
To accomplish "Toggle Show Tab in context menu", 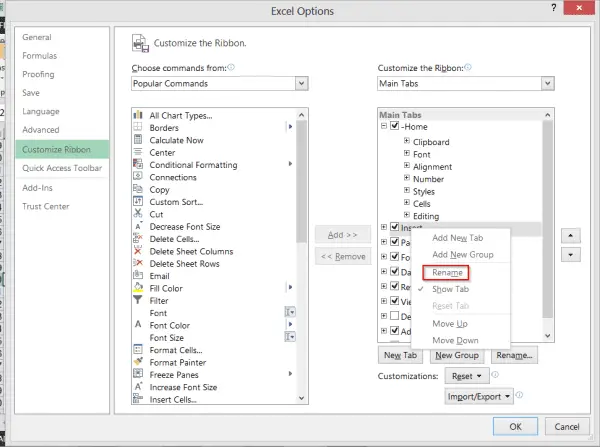I will pyautogui.click(x=450, y=289).
